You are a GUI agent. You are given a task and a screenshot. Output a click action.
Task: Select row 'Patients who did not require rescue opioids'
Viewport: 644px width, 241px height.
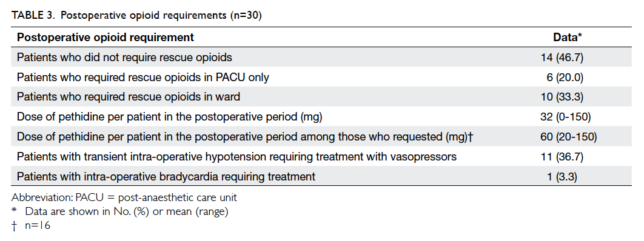[321, 58]
